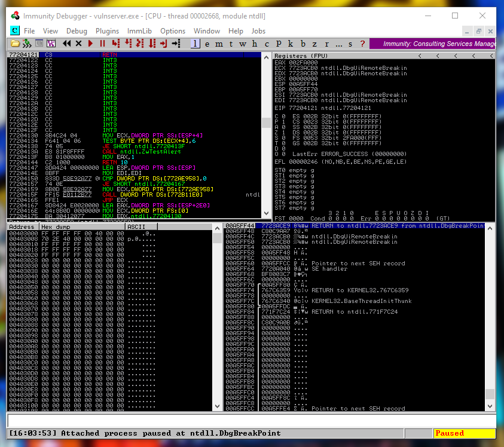504x447 pixels.
Task: Show call stack with 'k' button
Action: [x=290, y=44]
